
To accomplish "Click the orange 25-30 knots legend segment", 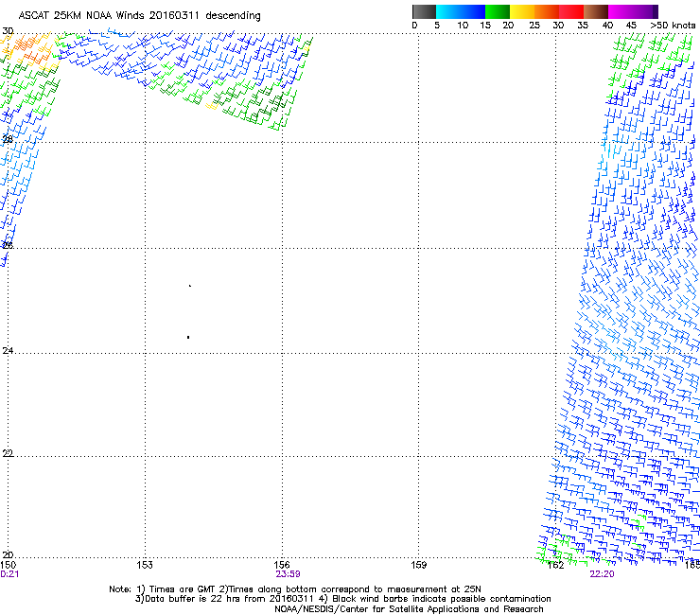I will click(x=547, y=11).
